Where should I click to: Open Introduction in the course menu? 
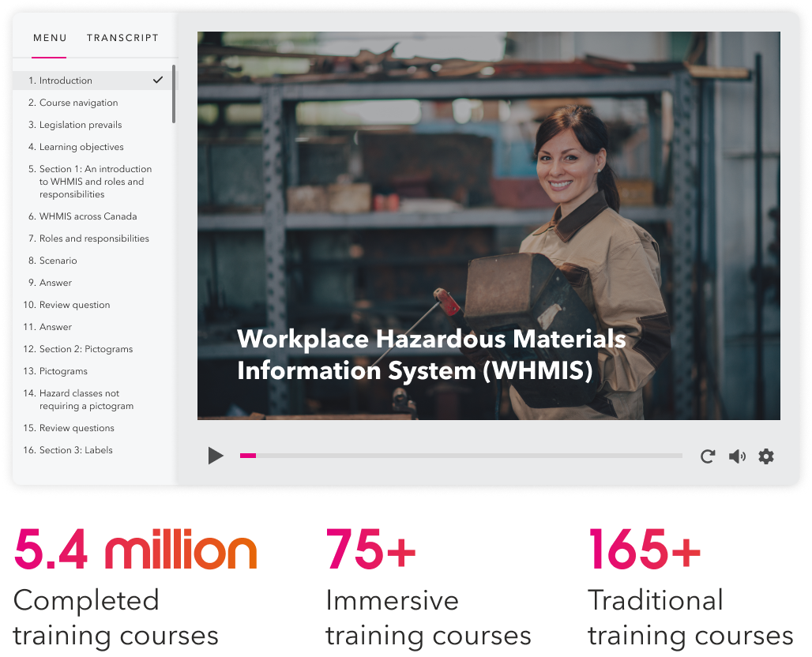pos(66,81)
